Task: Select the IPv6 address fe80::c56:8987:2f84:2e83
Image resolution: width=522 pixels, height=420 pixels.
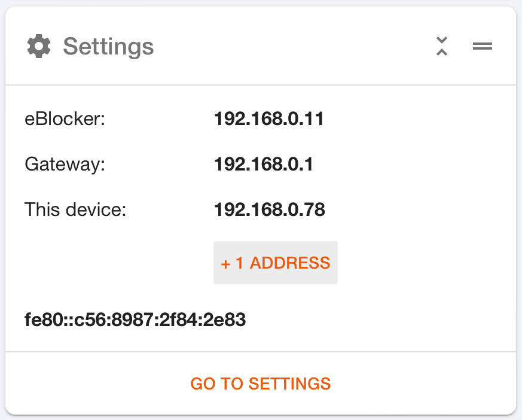Action: (x=135, y=319)
